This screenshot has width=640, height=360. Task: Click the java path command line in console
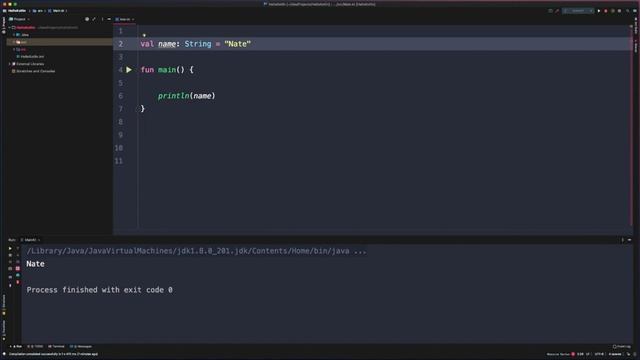click(x=196, y=251)
